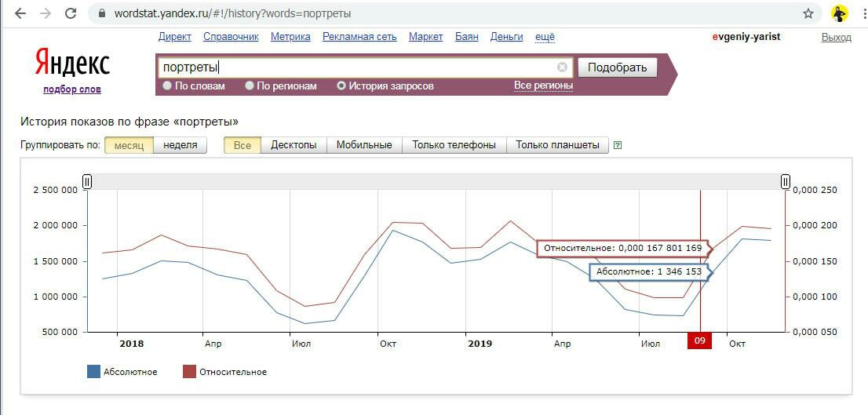868x415 pixels.
Task: Open the Метрика link
Action: pos(290,37)
